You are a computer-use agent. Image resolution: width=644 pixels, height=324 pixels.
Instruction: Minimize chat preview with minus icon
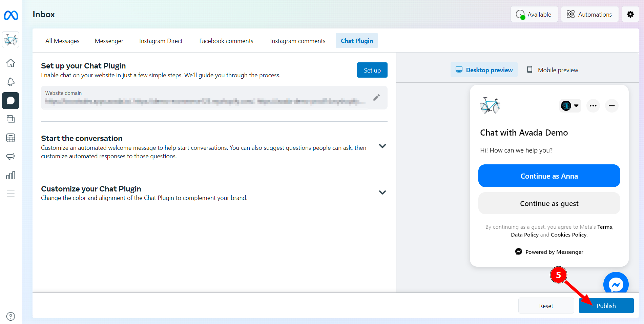(611, 106)
